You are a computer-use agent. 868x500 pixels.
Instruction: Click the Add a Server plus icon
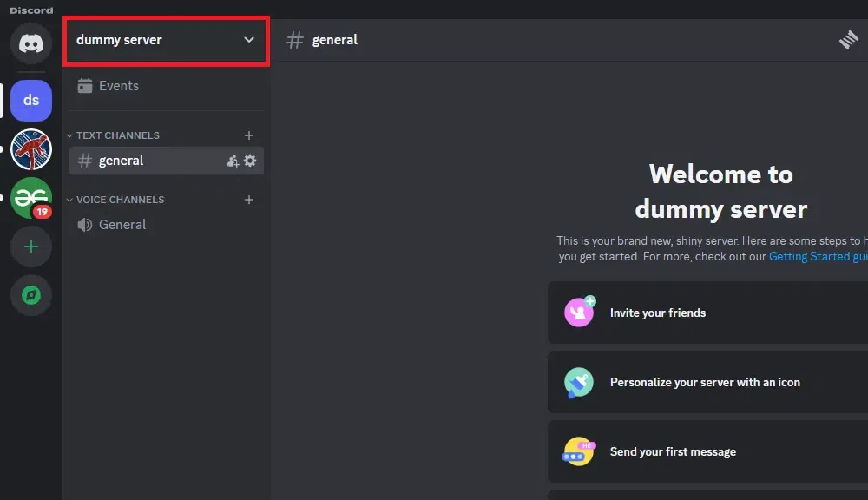tap(31, 247)
